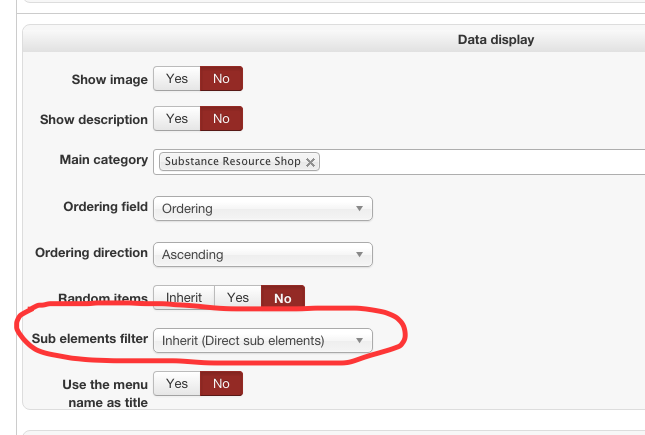Click the Substance Resource Shop tag
Image resolution: width=645 pixels, height=435 pixels.
pyautogui.click(x=232, y=161)
